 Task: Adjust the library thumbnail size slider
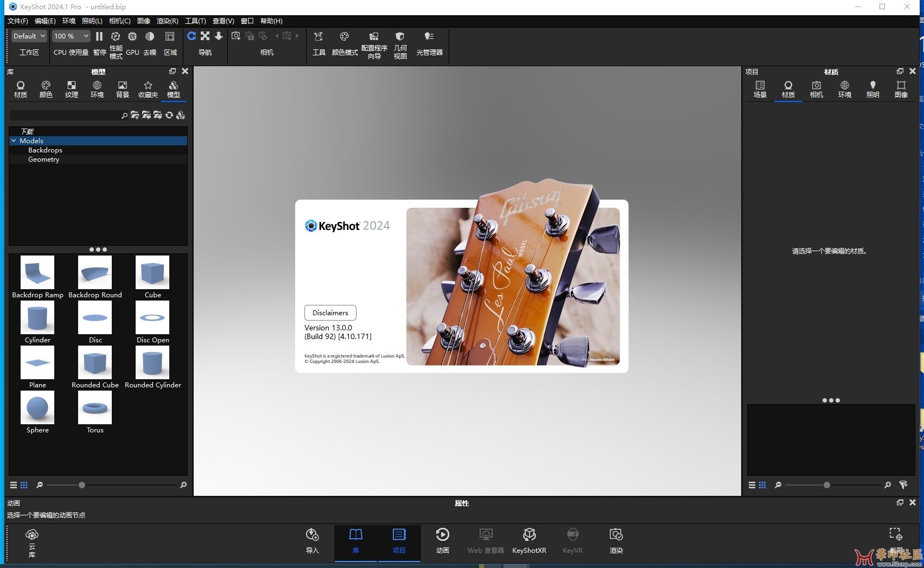(x=82, y=485)
